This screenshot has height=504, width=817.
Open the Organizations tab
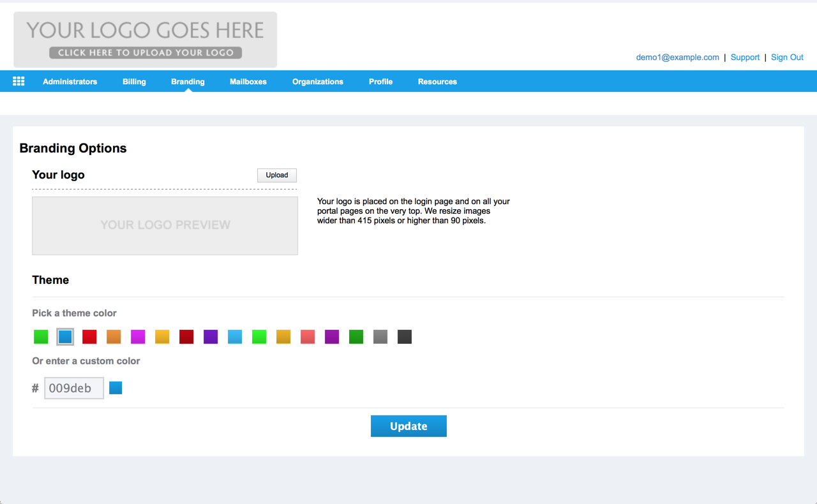point(318,82)
